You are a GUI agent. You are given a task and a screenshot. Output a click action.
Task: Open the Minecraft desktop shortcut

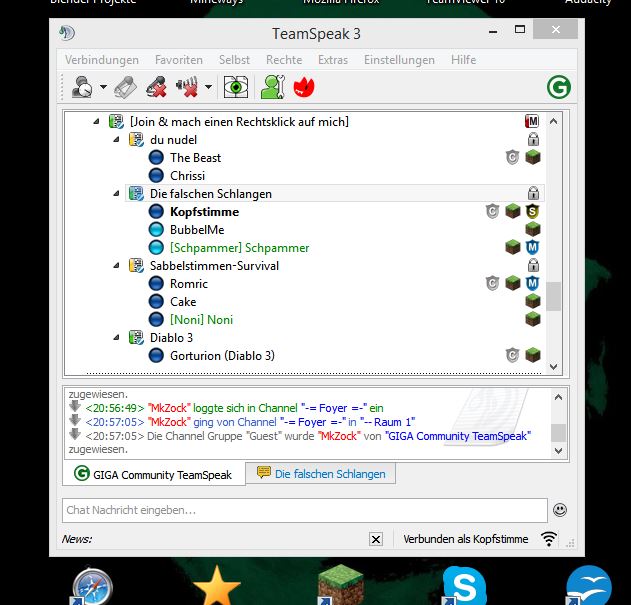[340, 585]
